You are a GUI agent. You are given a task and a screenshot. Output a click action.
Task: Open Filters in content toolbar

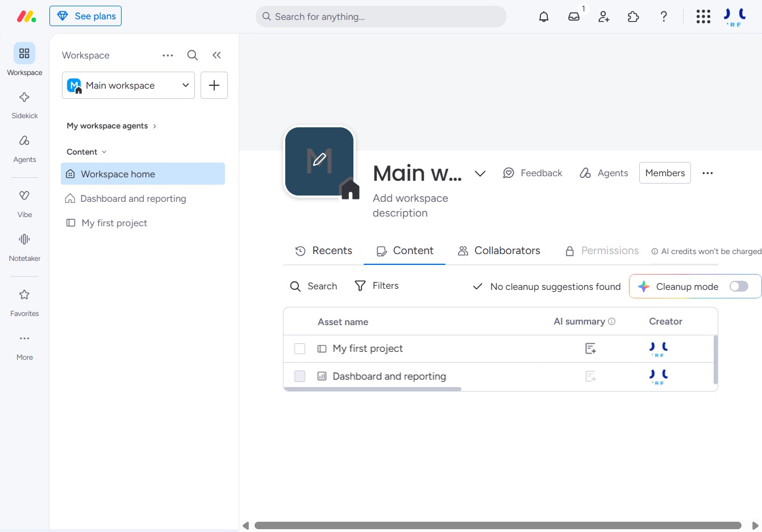[377, 285]
